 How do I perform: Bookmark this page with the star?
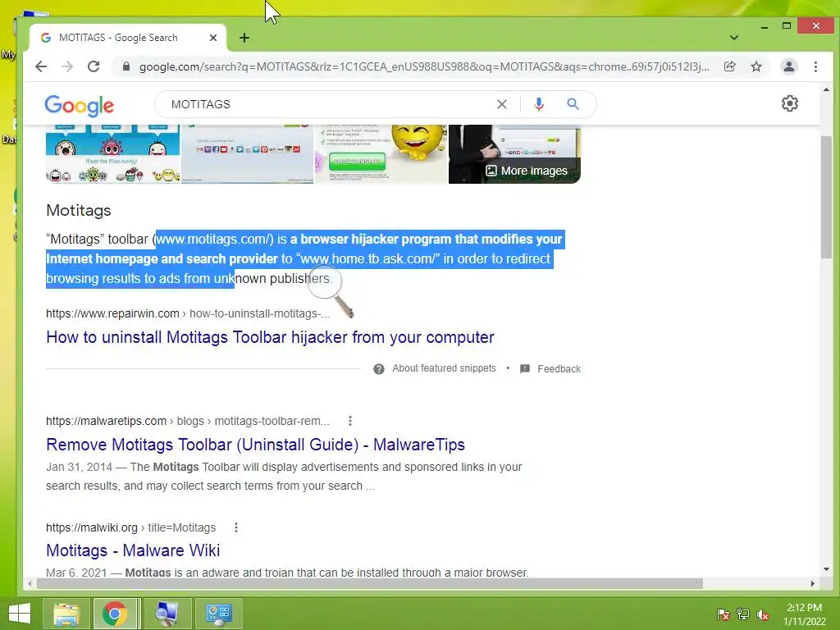756,66
